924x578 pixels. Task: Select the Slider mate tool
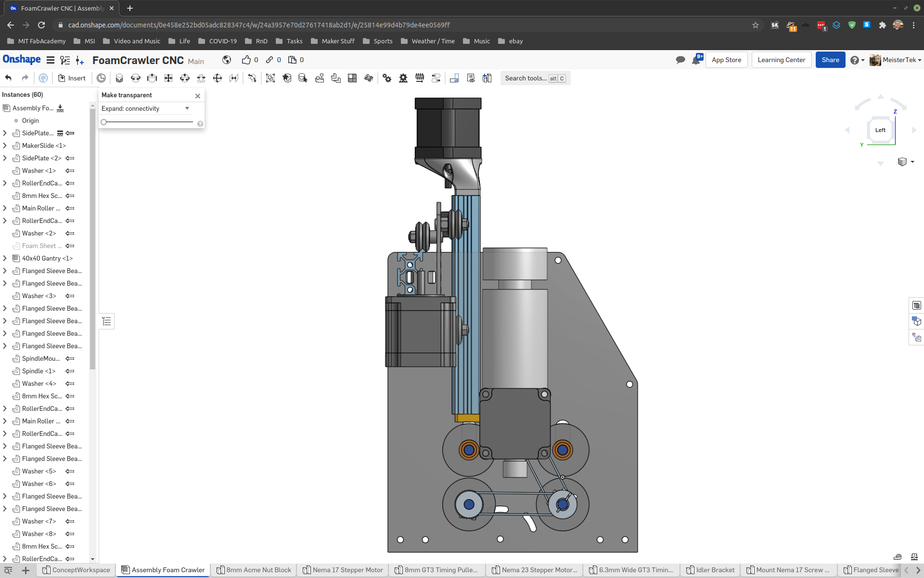tap(152, 78)
